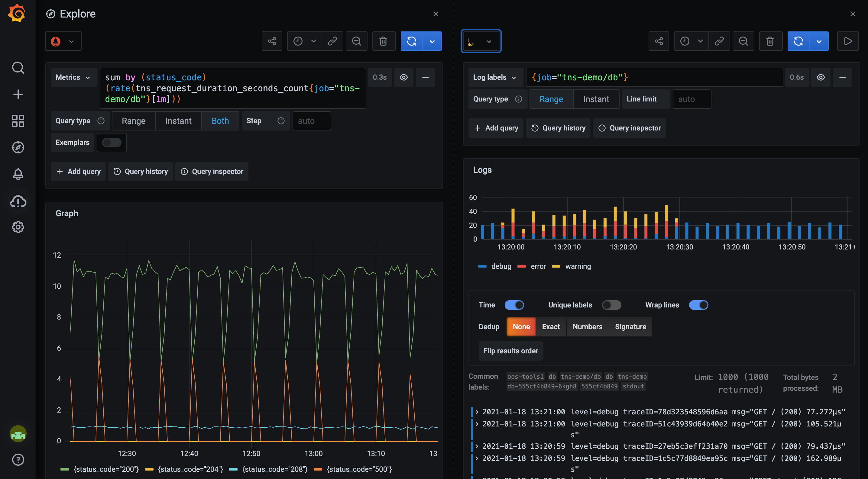This screenshot has height=479, width=868.
Task: Click the Line limit auto input field
Action: tap(691, 99)
